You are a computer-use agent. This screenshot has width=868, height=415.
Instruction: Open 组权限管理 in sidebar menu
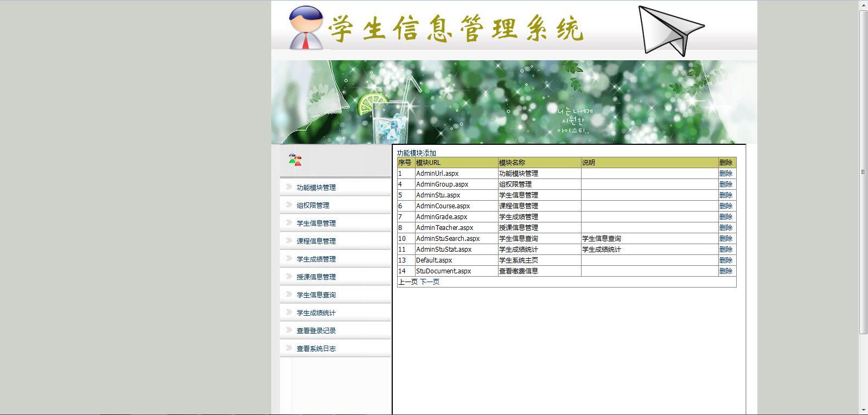click(313, 206)
